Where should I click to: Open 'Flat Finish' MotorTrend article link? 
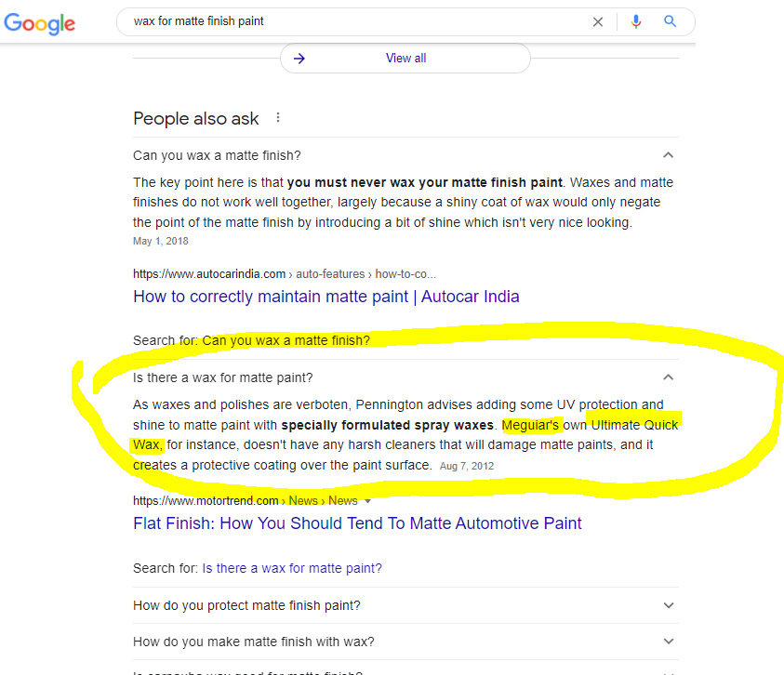point(357,523)
